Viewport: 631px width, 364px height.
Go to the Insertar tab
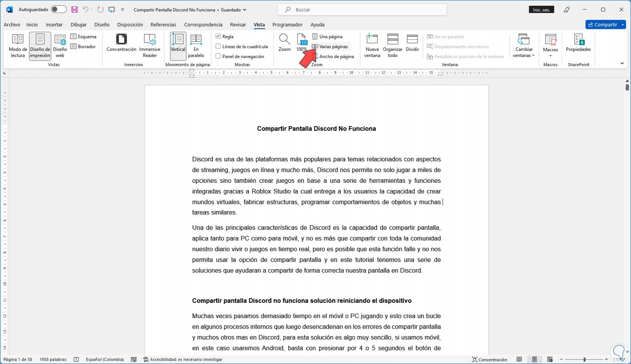54,25
